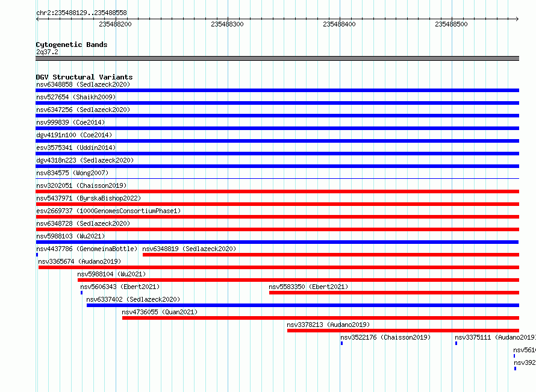Click the ruler's right arrow end
This screenshot has height=392, width=536.
coord(517,19)
